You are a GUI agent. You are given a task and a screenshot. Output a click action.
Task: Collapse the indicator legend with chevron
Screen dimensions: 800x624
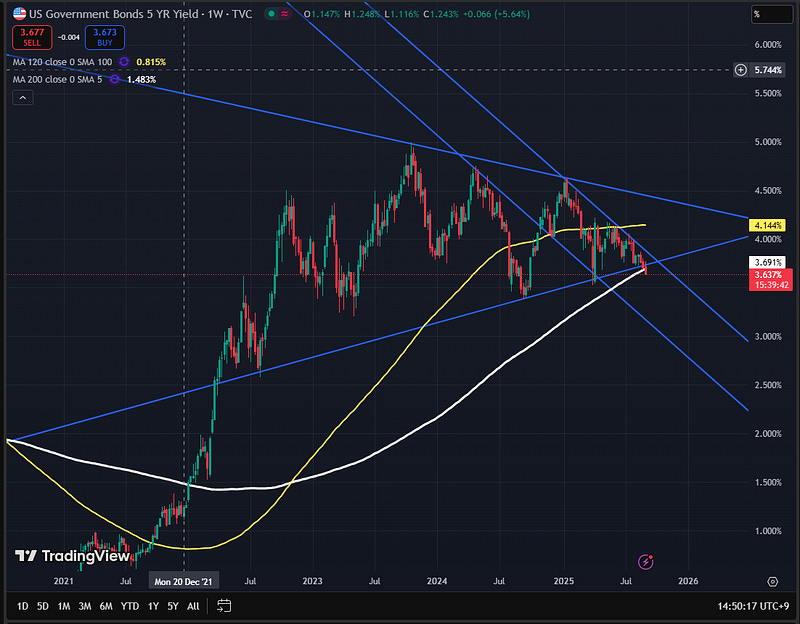click(x=23, y=97)
